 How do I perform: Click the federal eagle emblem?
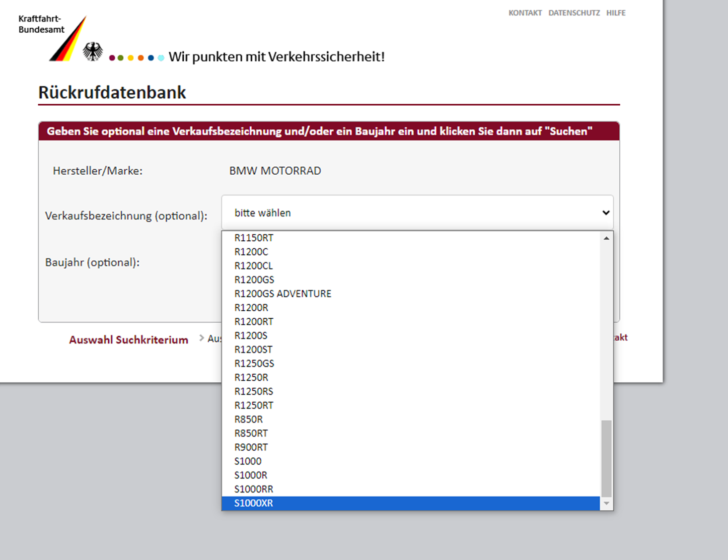[x=92, y=52]
